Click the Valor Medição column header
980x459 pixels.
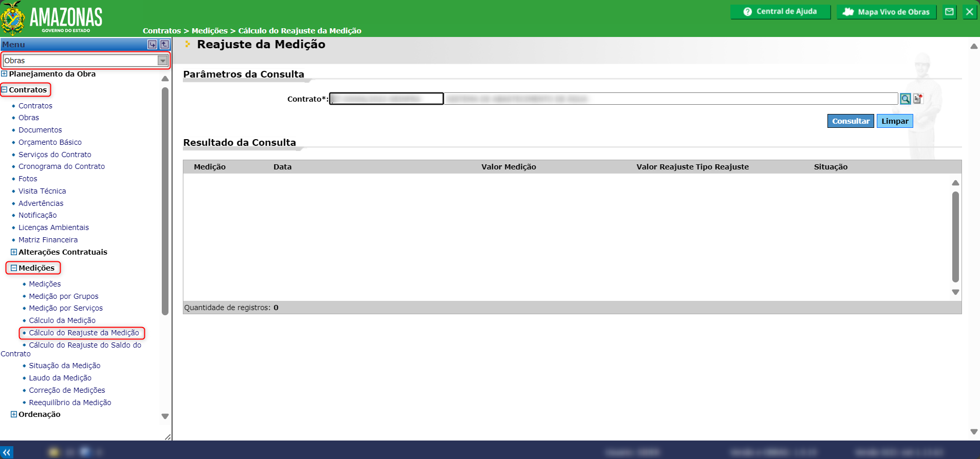[508, 167]
